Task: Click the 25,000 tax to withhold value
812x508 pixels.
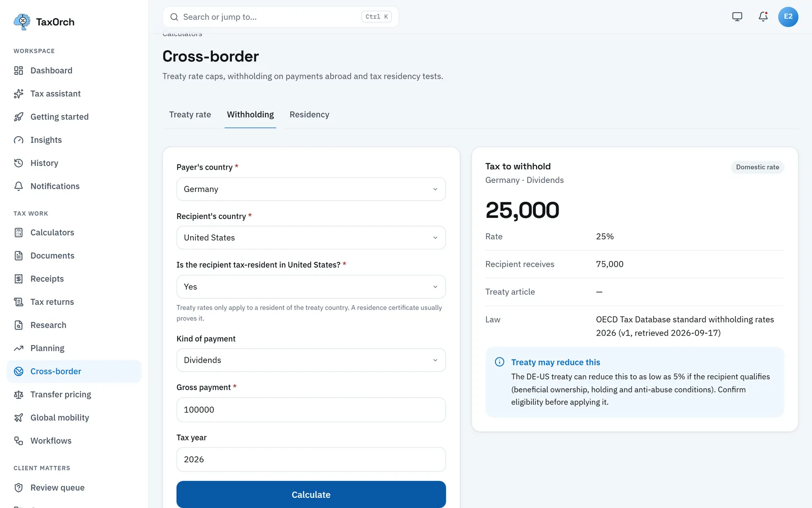Action: click(522, 210)
